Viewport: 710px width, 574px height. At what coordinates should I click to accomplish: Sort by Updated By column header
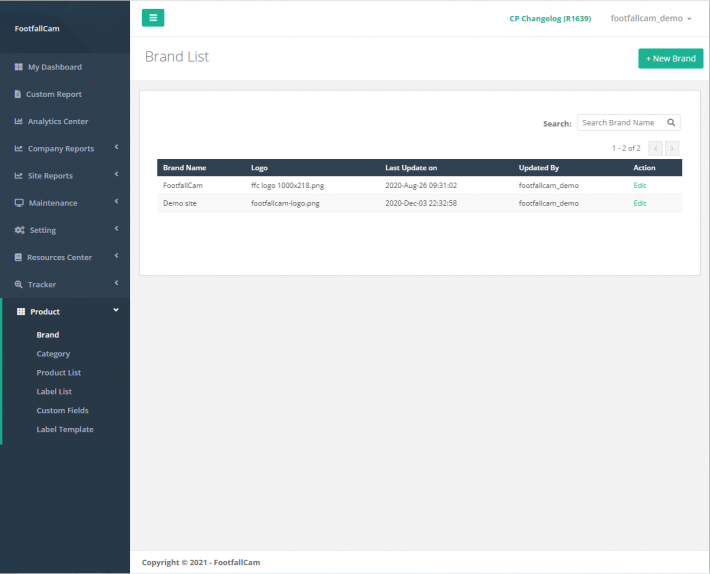tap(539, 168)
